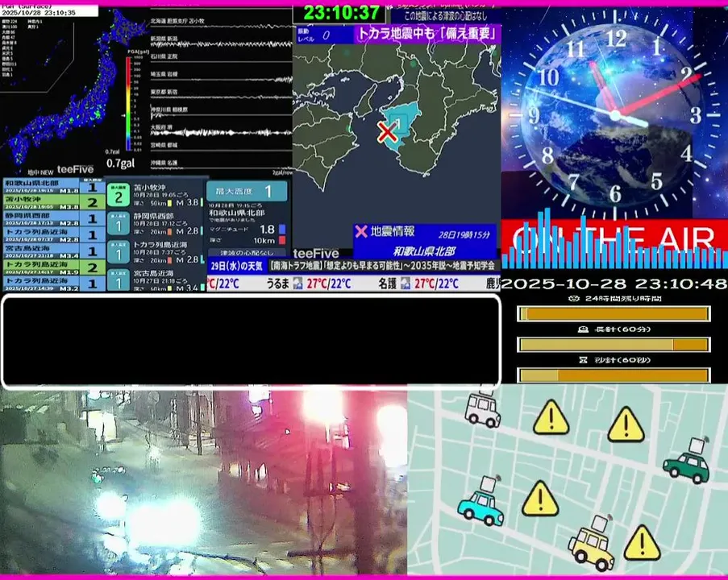The image size is (728, 580).
Task: Select the トカラ列島近海 M1.9 list row
Action: click(54, 267)
